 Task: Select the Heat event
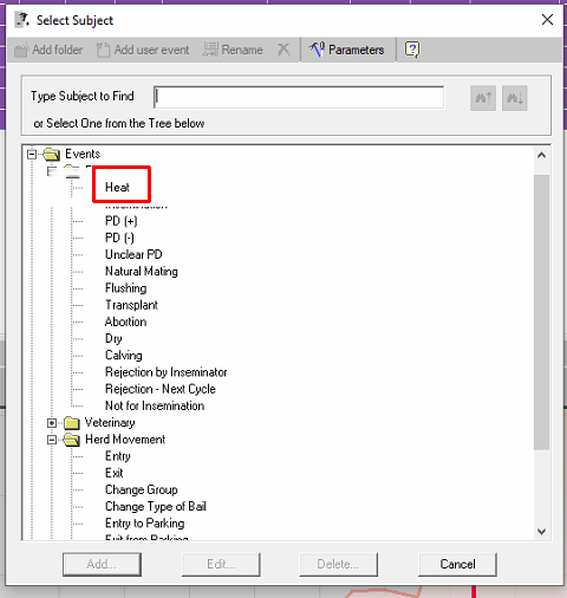click(x=117, y=187)
